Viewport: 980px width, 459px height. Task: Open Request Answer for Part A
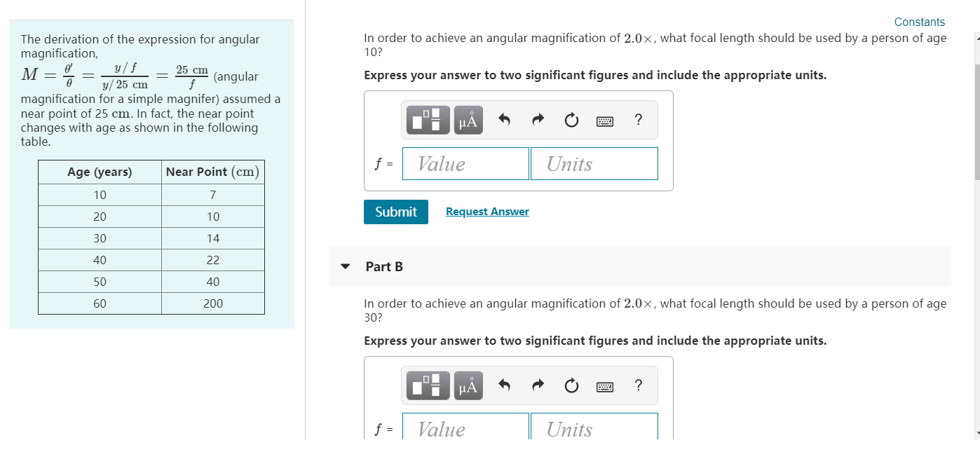(x=486, y=211)
